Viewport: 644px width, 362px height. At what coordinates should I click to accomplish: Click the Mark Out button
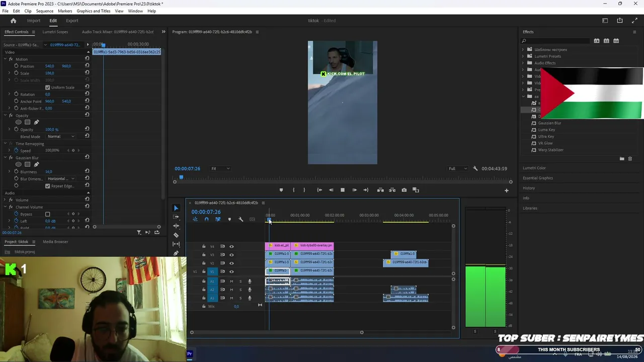pyautogui.click(x=304, y=190)
